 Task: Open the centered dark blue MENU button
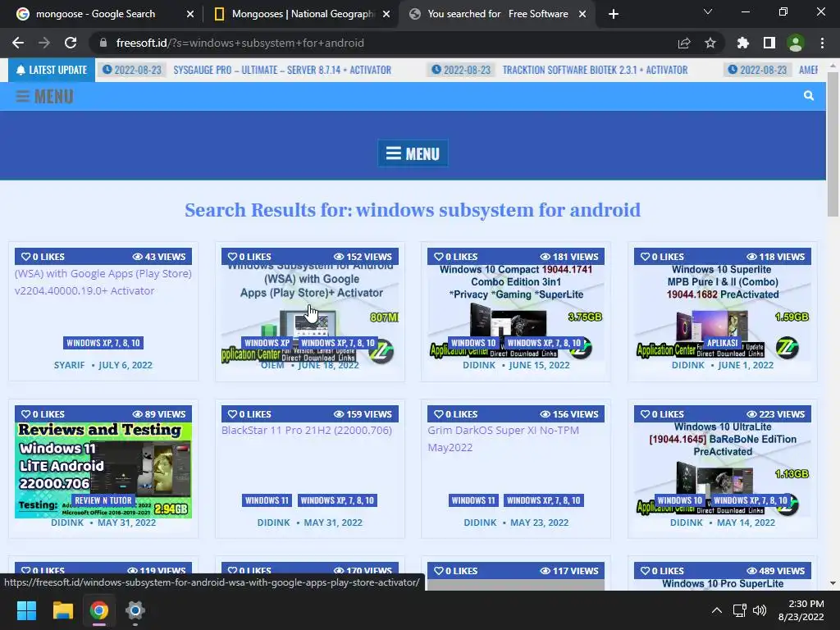413,153
